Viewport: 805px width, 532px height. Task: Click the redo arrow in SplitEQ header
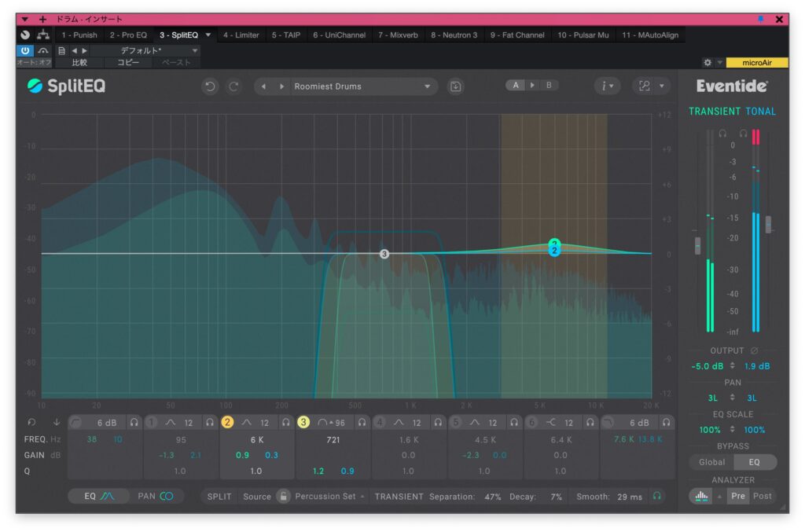233,86
